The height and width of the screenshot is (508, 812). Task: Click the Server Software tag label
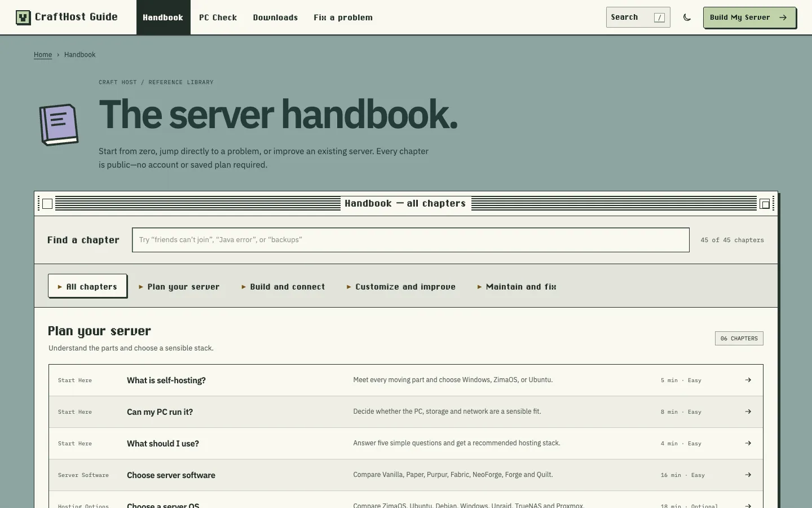[x=83, y=475]
